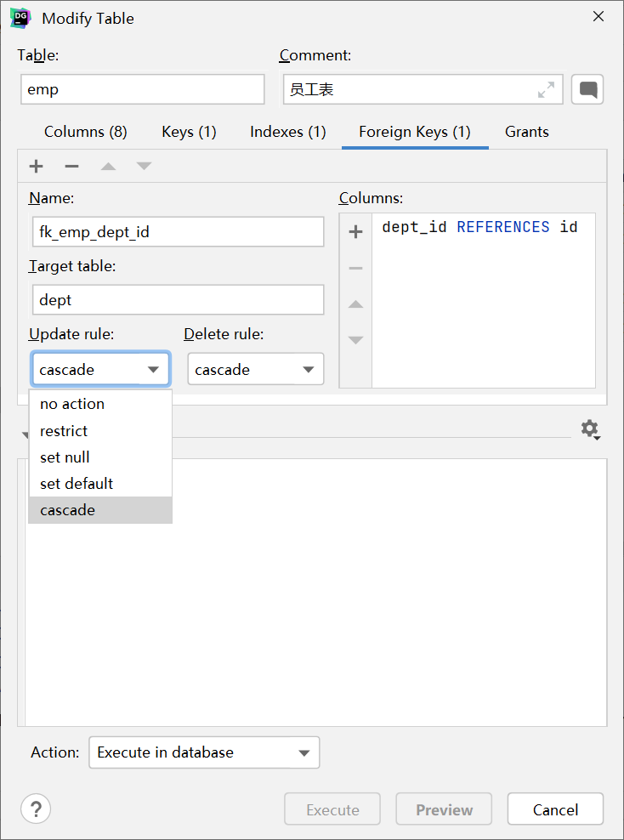The width and height of the screenshot is (624, 840).
Task: Focus the Target table field 'dept'
Action: [x=179, y=299]
